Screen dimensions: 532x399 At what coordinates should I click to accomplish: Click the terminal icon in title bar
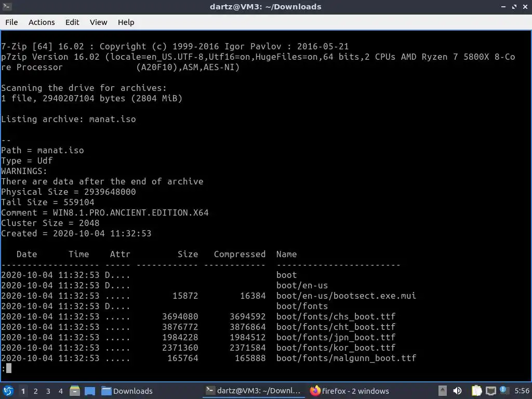[x=7, y=6]
